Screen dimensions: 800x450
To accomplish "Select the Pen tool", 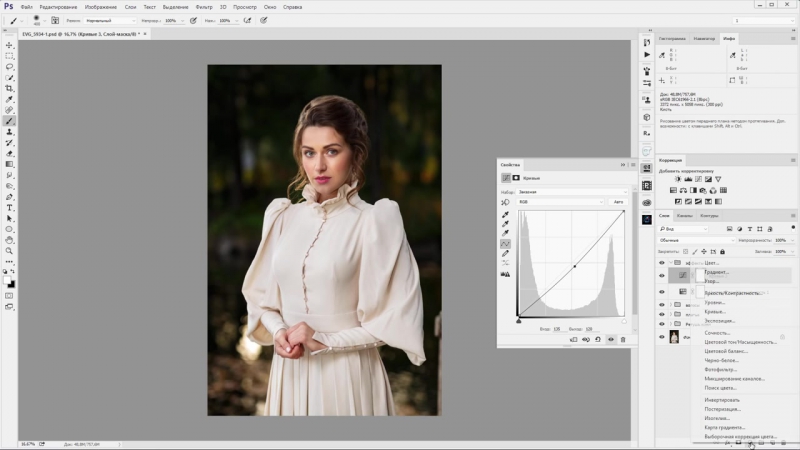I will 9,197.
